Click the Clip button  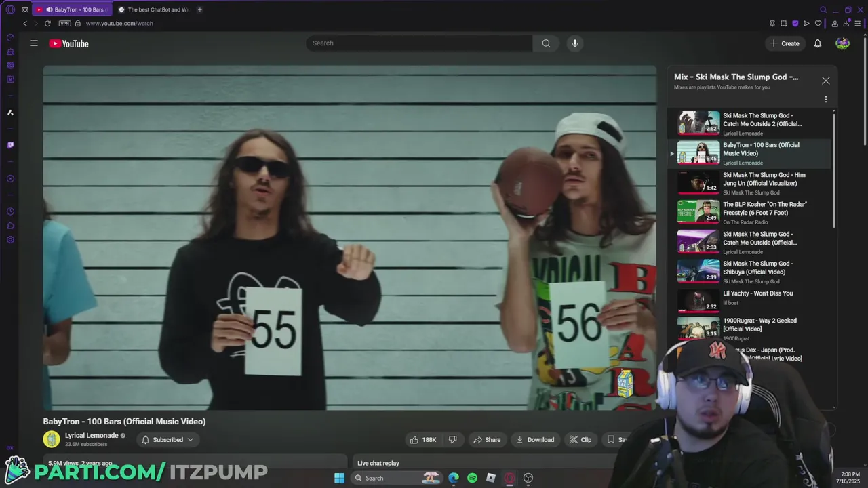pos(580,440)
